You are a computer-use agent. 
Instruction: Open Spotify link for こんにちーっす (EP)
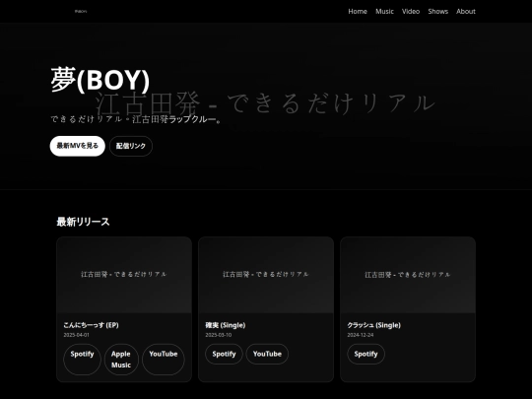point(82,360)
